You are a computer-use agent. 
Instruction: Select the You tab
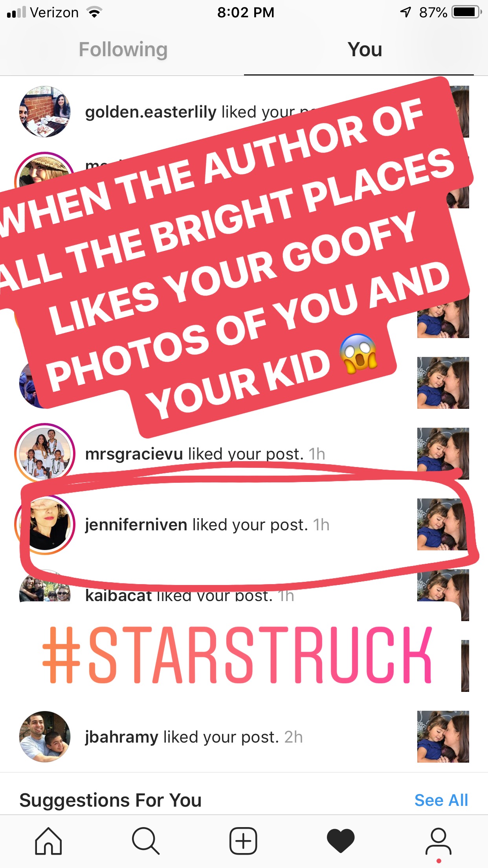click(x=365, y=50)
